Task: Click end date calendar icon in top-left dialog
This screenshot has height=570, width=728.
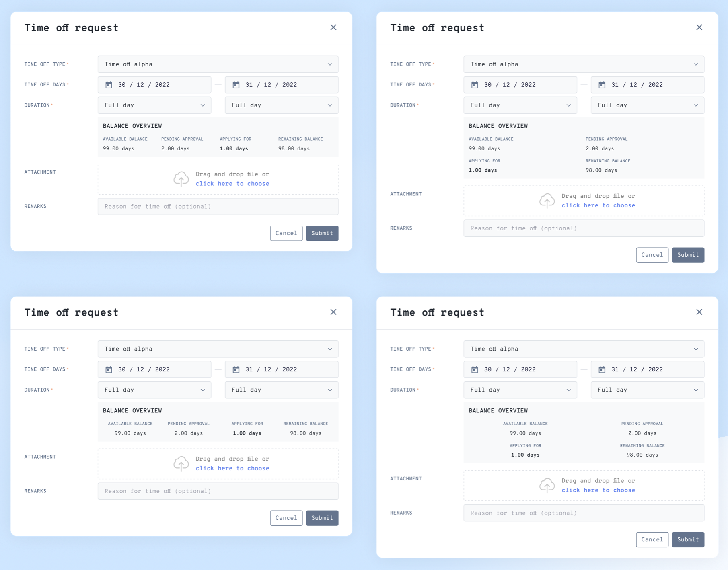Action: coord(236,85)
